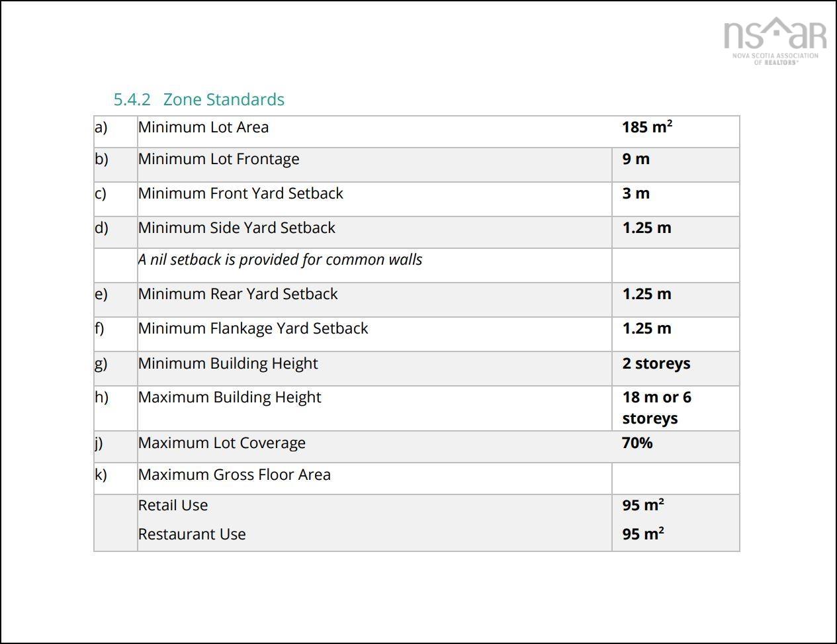Select the Minimum Front Yard Setback label
This screenshot has height=644, width=837.
click(x=240, y=193)
